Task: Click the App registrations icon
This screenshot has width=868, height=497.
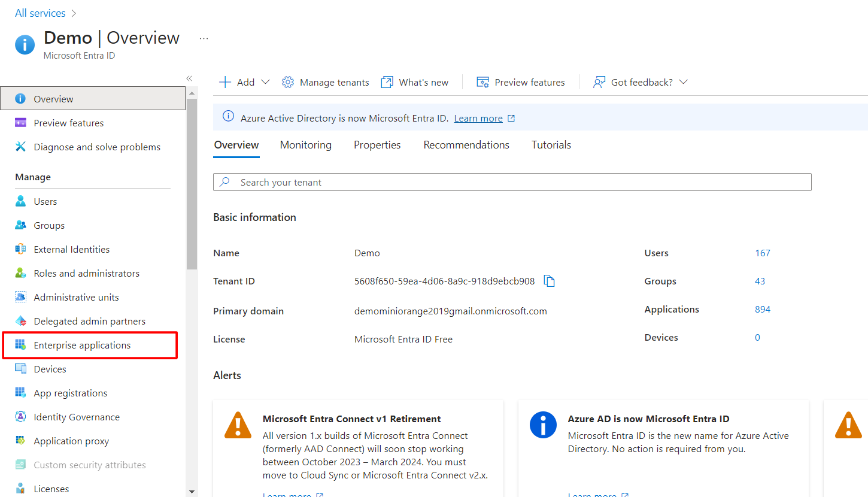Action: (x=21, y=393)
